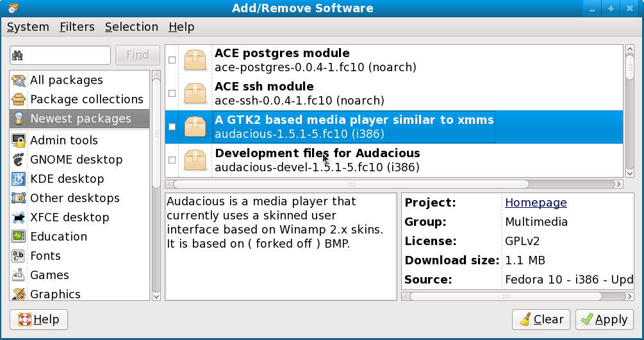Select the KDE desktop group

tap(79, 179)
